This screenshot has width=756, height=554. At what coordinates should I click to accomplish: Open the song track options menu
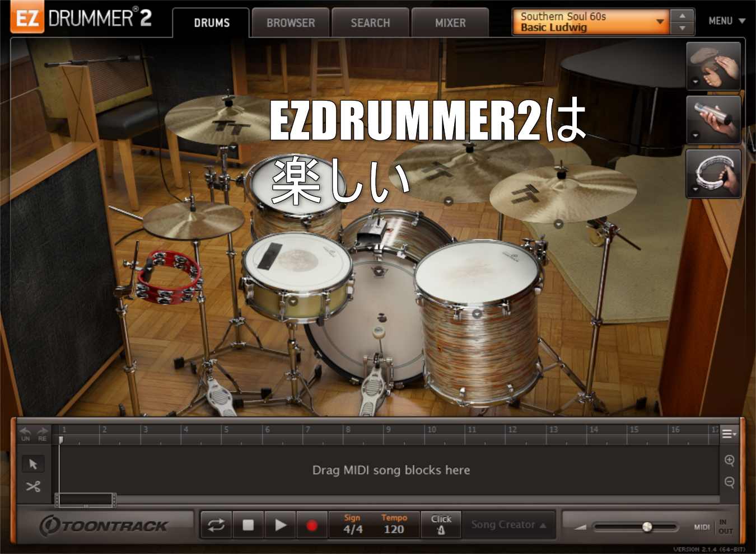click(x=729, y=434)
